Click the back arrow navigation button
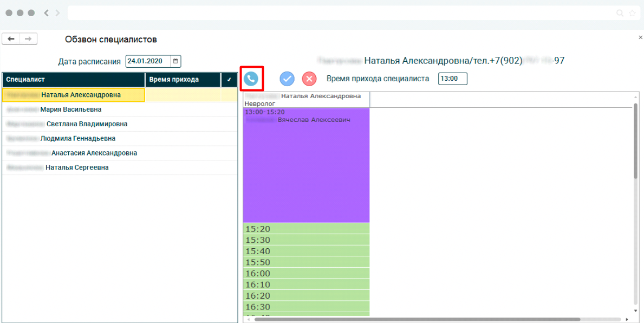Screen dimensions: 644x323 tap(11, 39)
